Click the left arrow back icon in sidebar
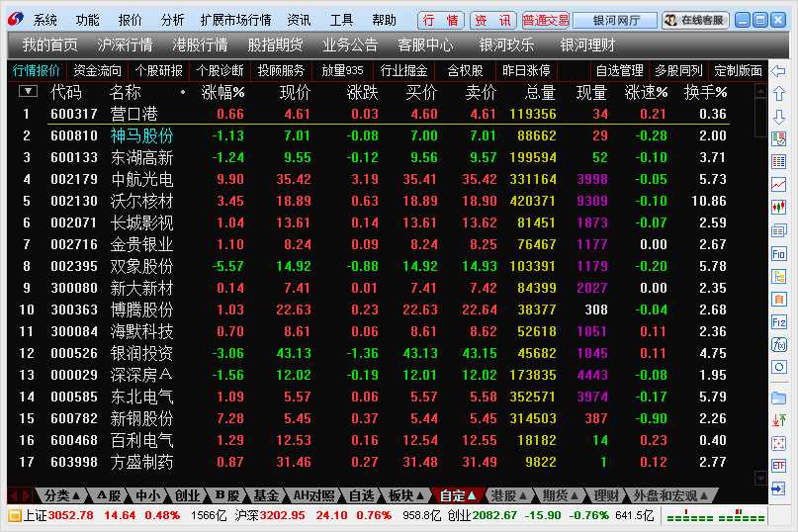 click(778, 71)
